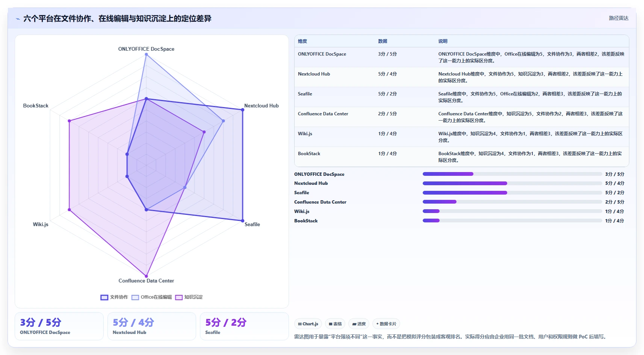Click the 5分 / 4分 value beside the Nextcloud Hub progress bar
Screen dimensions: 644x355
pos(615,183)
